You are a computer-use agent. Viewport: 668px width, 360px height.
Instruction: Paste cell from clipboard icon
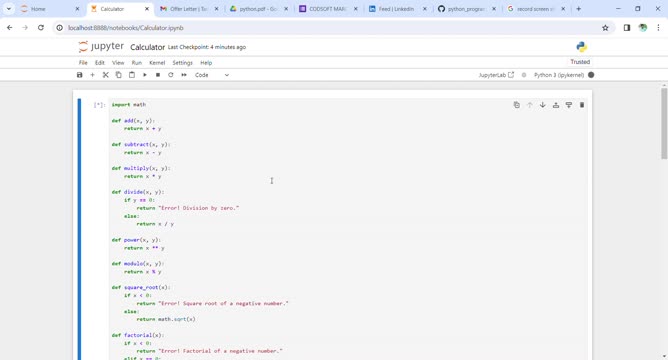coord(132,75)
